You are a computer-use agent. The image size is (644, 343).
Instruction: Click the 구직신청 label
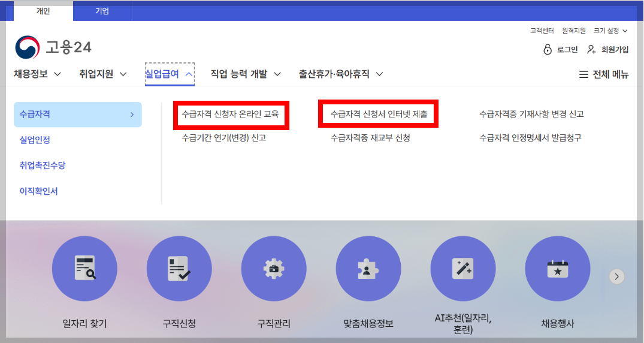[179, 324]
